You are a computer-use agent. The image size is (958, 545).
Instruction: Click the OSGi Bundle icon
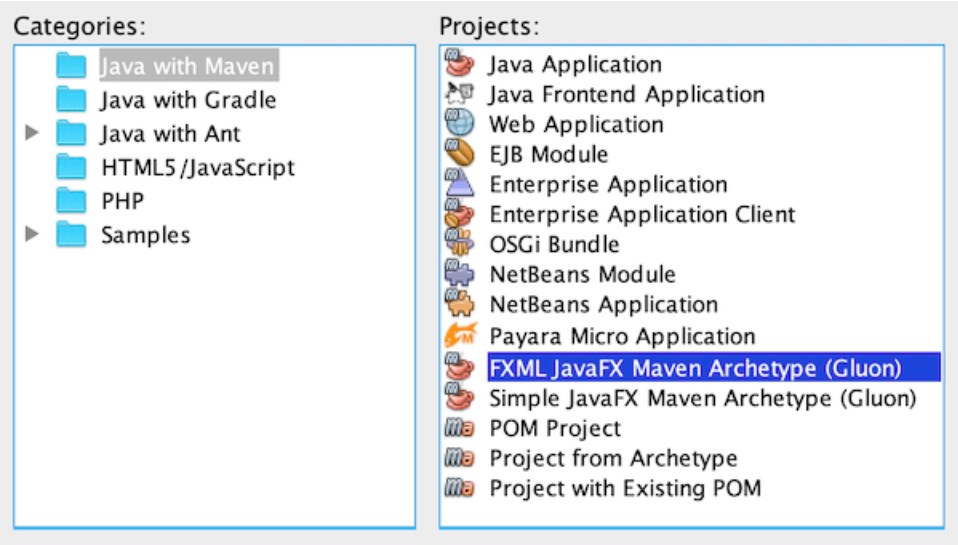459,243
